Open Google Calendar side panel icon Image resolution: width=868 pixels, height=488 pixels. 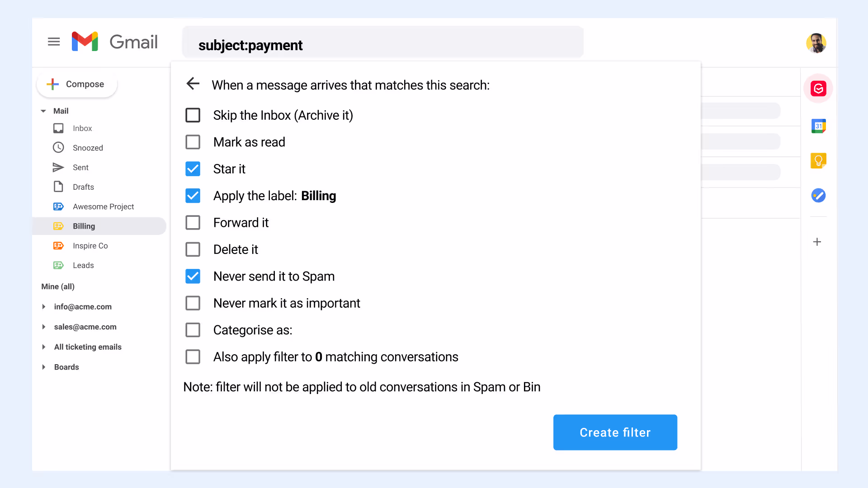(x=818, y=126)
